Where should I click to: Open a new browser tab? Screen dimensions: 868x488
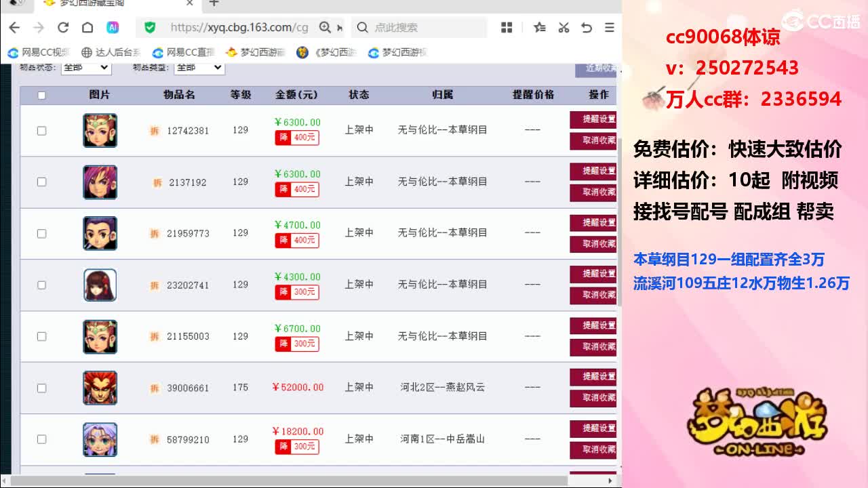tap(214, 3)
